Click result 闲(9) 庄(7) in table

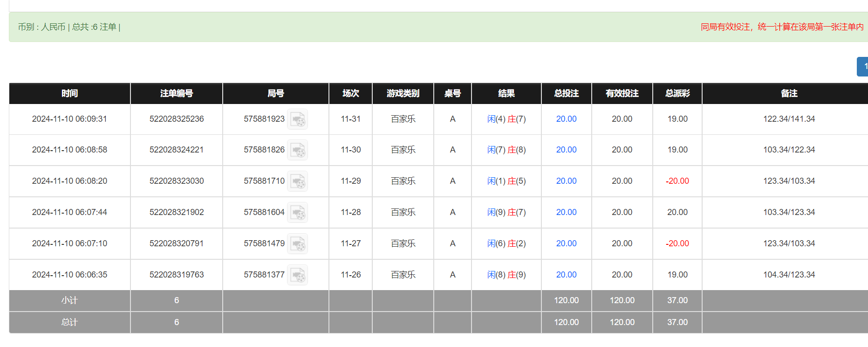(x=506, y=212)
